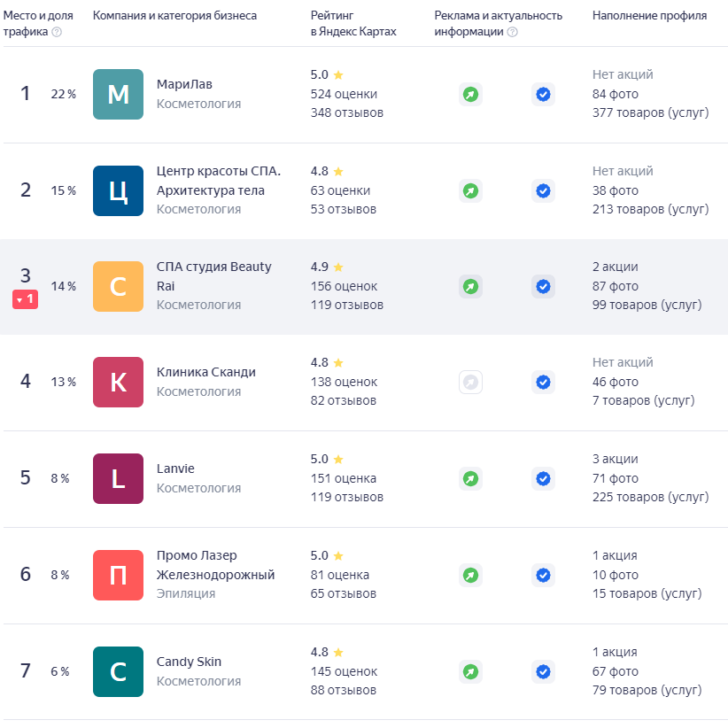
Task: Click the '46 фото' entry
Action: click(616, 382)
